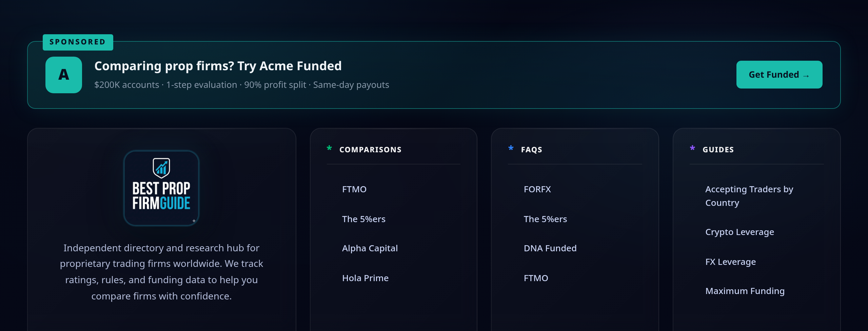Screen dimensions: 868x331
Task: Click the purple asterisk beside Guides
Action: 692,148
